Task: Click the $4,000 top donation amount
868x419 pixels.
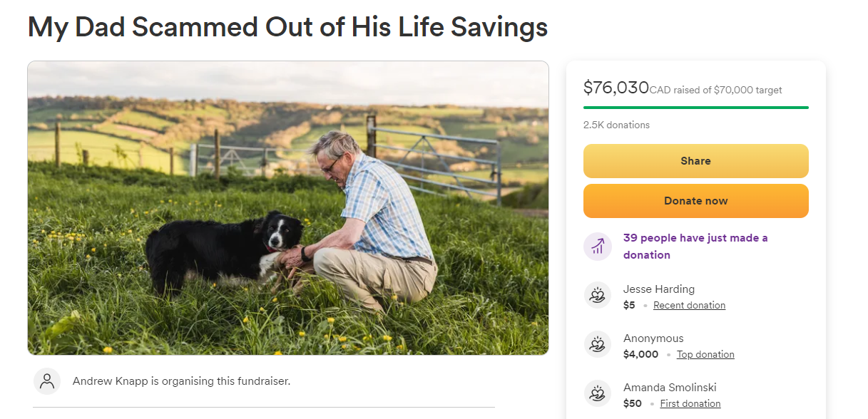Action: tap(640, 354)
